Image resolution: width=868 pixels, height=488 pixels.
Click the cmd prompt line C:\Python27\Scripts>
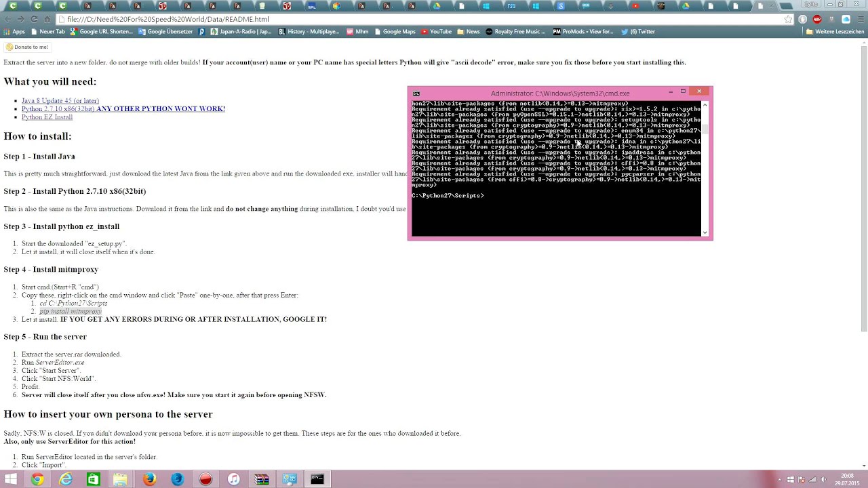click(448, 195)
